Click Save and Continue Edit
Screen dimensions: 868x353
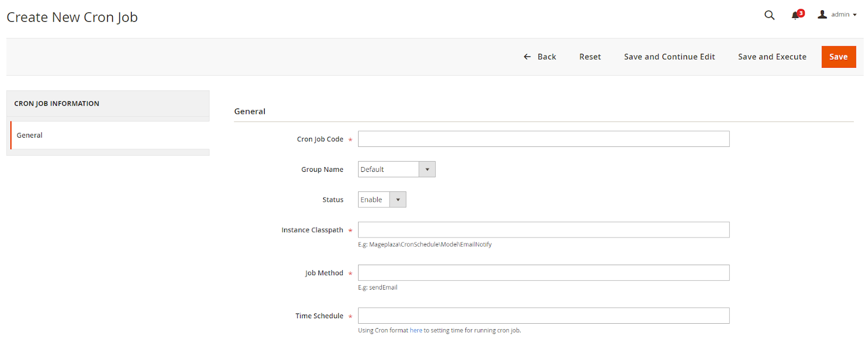pos(669,57)
